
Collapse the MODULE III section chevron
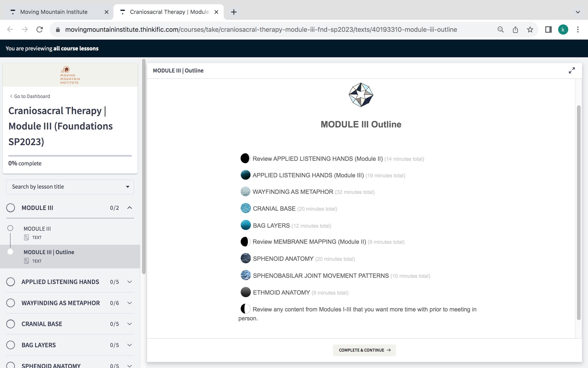(130, 208)
